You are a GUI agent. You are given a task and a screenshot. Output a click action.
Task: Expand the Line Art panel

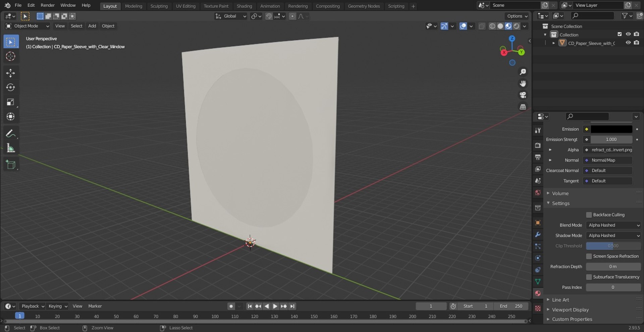560,300
